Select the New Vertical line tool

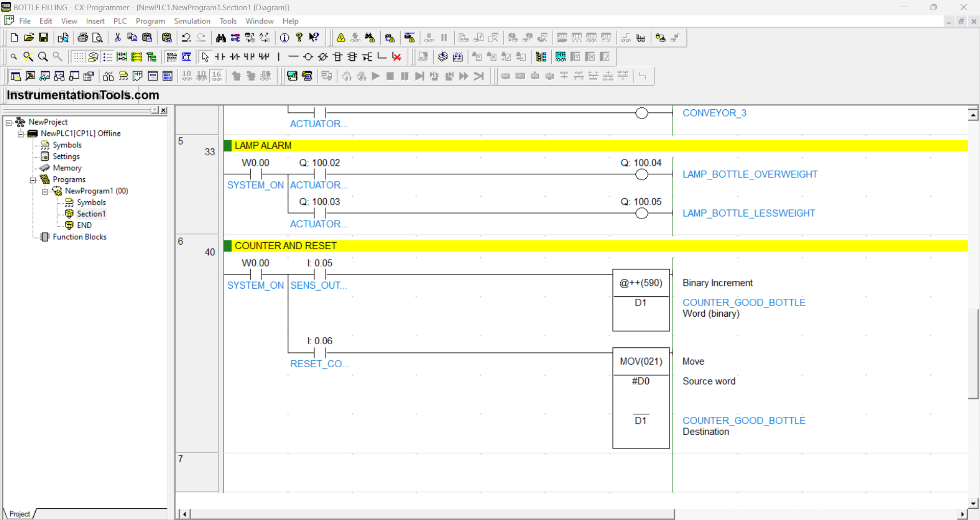[x=279, y=57]
